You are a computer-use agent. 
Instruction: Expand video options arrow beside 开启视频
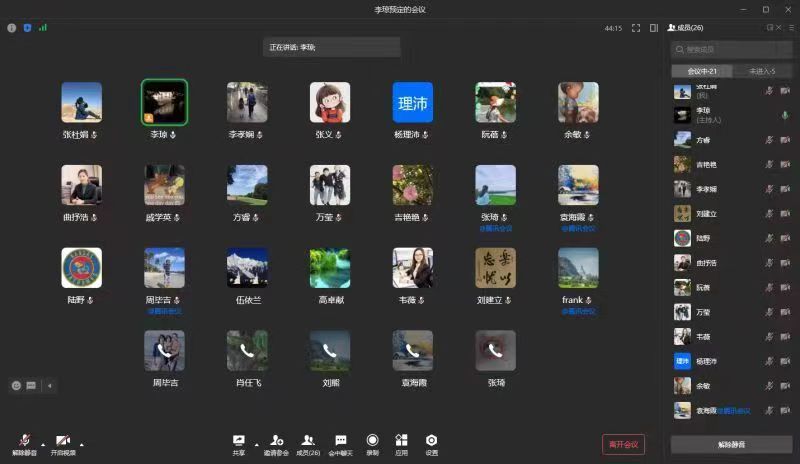[x=82, y=443]
